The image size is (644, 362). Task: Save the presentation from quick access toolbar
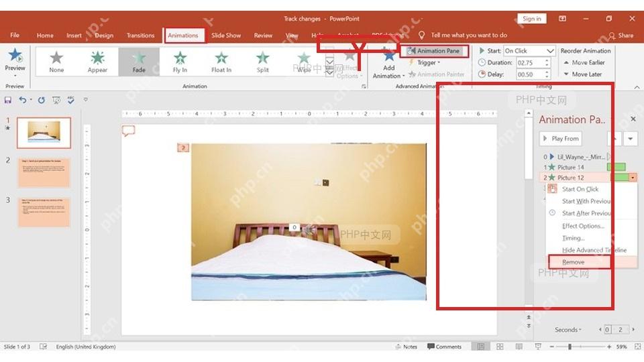(x=8, y=100)
